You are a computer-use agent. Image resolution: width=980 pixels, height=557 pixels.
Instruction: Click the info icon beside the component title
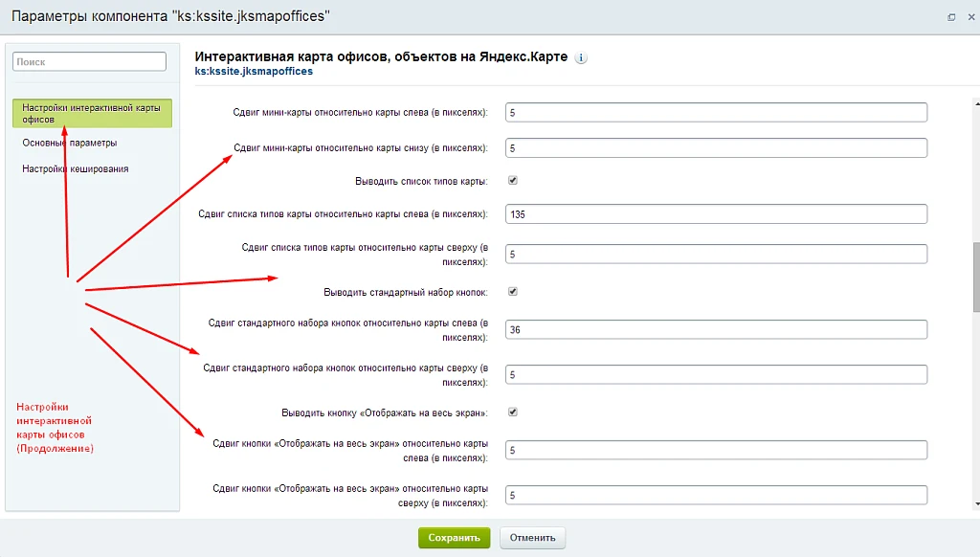point(581,57)
